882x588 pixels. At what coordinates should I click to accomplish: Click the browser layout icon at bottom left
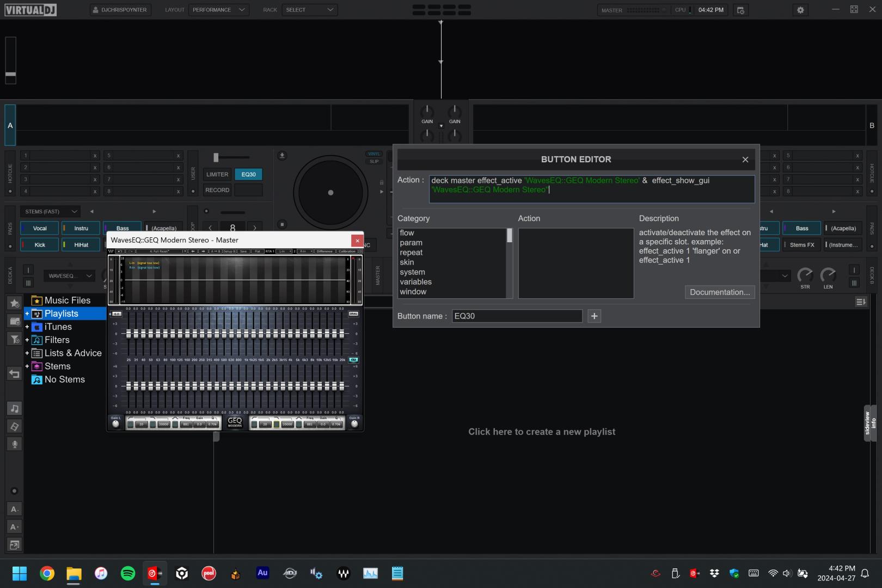pyautogui.click(x=15, y=544)
